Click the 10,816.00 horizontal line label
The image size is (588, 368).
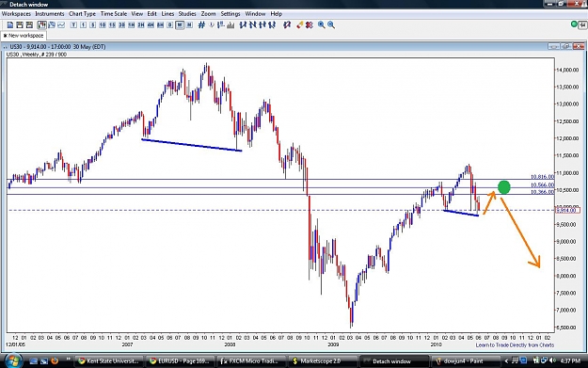click(542, 177)
